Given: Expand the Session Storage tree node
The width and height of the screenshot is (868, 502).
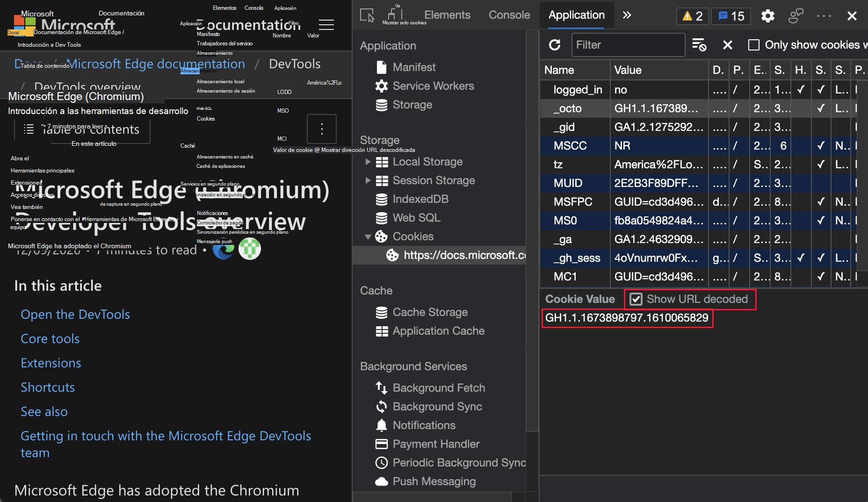Looking at the screenshot, I should [368, 180].
